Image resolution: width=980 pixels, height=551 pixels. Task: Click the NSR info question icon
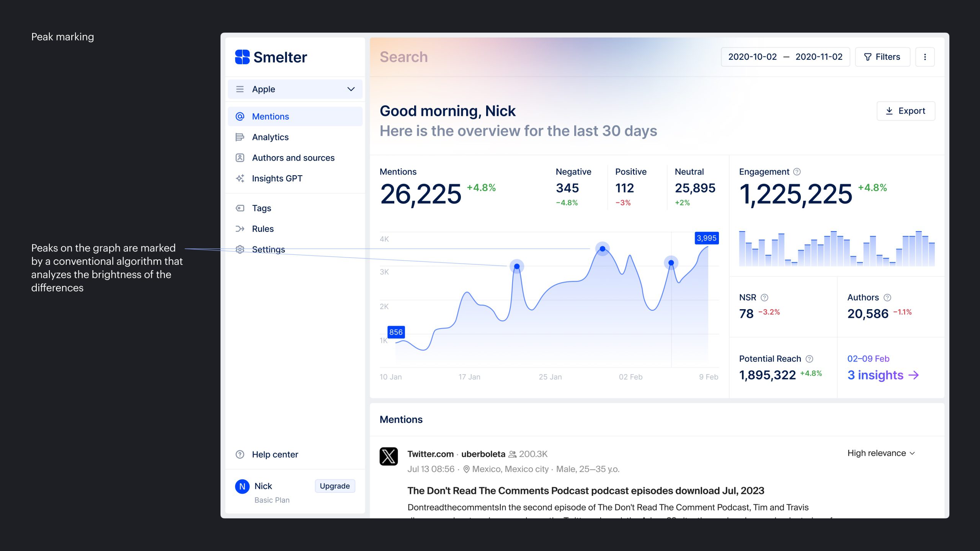pos(764,297)
